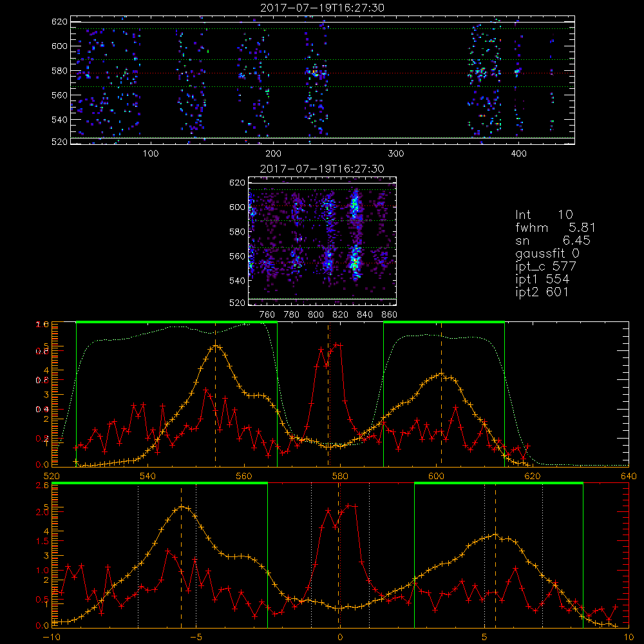
Task: Click x-axis label 860 under middle image
Action: pyautogui.click(x=390, y=315)
